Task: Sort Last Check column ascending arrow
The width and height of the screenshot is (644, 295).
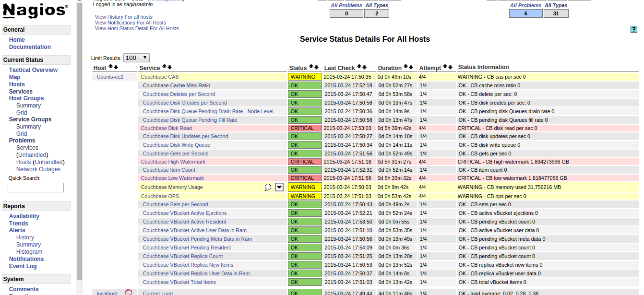Action: point(359,67)
